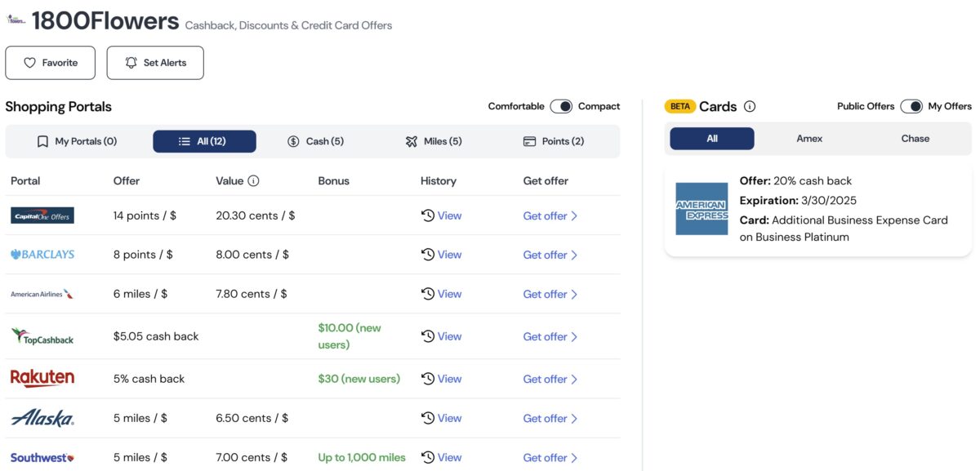
Task: Click the Set Alerts button
Action: point(155,62)
